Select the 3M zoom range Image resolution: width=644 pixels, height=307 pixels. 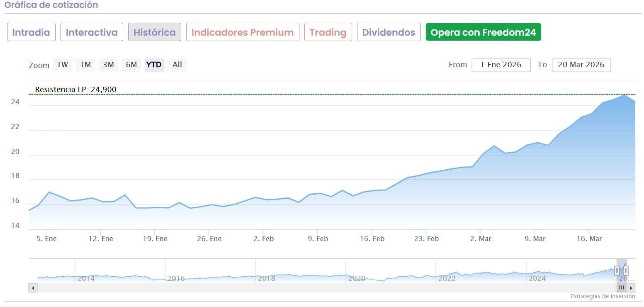[108, 65]
